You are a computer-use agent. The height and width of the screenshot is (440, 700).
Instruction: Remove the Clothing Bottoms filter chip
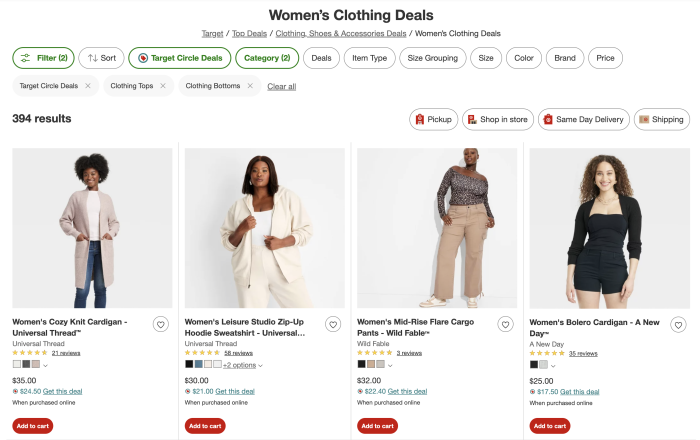coord(250,86)
